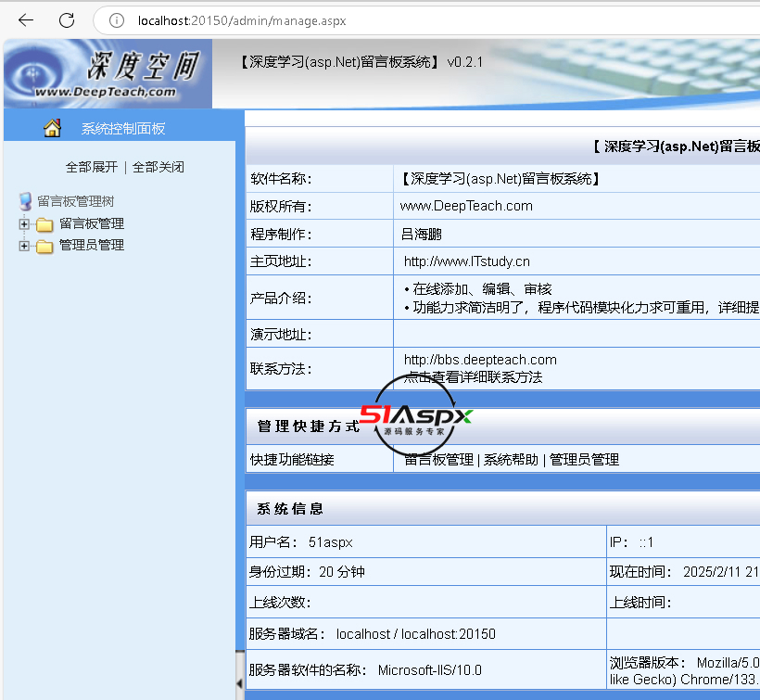Click www.DeepTeach.com in 版权所有 row
The width and height of the screenshot is (760, 700).
(466, 206)
